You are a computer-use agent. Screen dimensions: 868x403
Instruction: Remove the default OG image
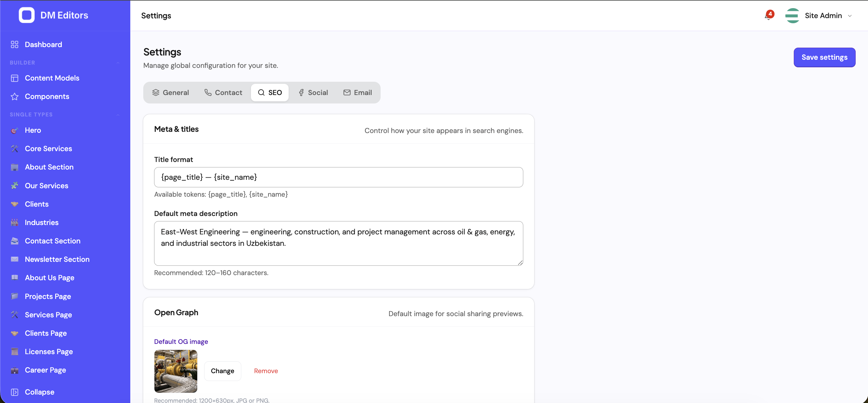click(266, 371)
